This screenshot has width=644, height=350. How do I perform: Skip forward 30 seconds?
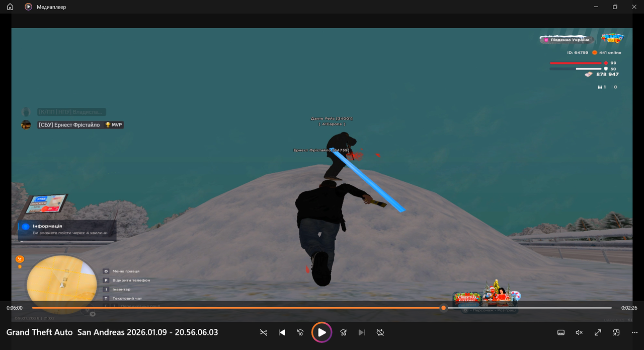click(x=343, y=332)
